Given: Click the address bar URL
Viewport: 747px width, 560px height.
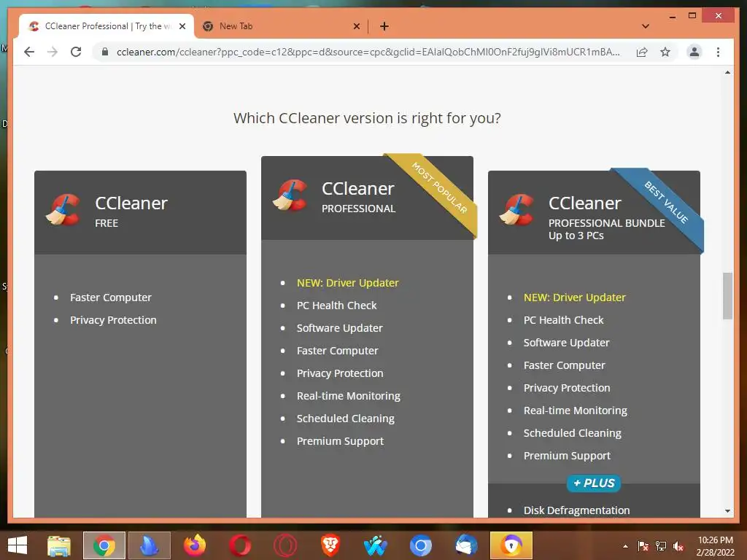Looking at the screenshot, I should coord(368,52).
